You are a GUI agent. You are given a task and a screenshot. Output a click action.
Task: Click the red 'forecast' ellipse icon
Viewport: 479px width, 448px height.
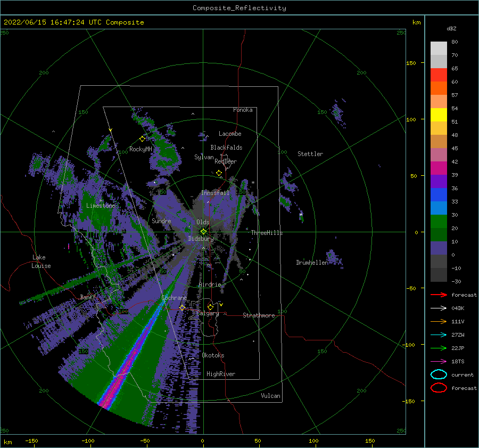(x=439, y=388)
